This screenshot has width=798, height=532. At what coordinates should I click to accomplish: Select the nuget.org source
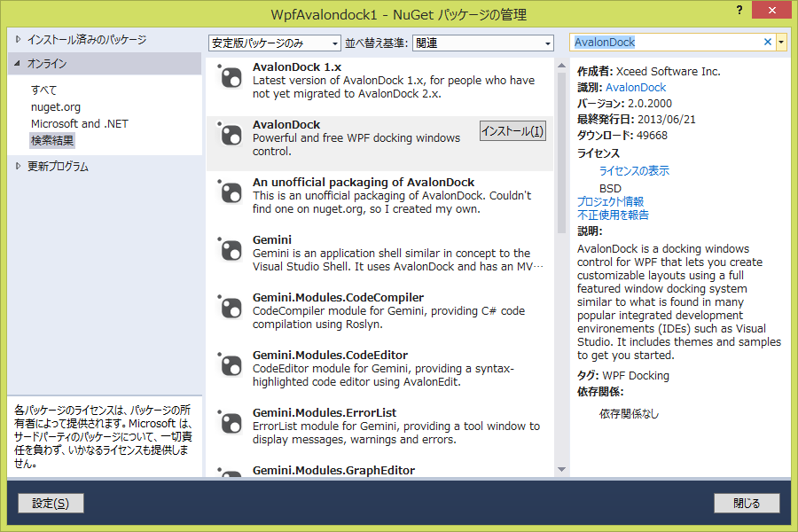click(56, 107)
